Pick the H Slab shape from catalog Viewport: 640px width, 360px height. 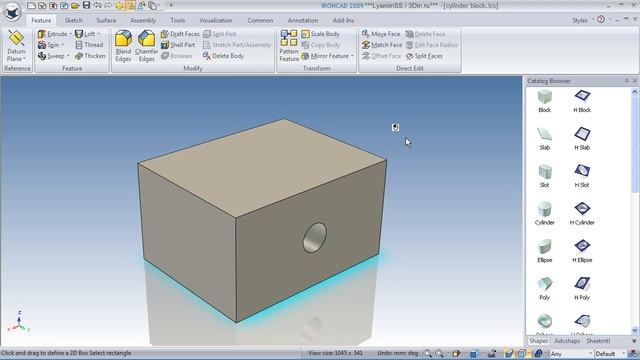pos(582,139)
